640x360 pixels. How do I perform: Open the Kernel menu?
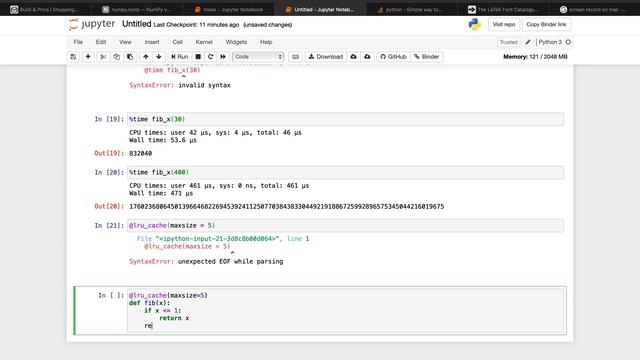pyautogui.click(x=204, y=42)
